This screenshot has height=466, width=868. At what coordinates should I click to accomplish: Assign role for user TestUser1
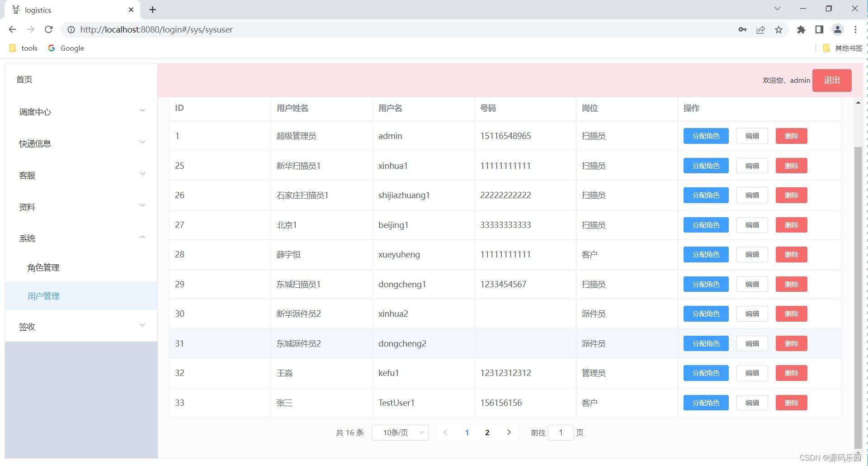point(706,403)
